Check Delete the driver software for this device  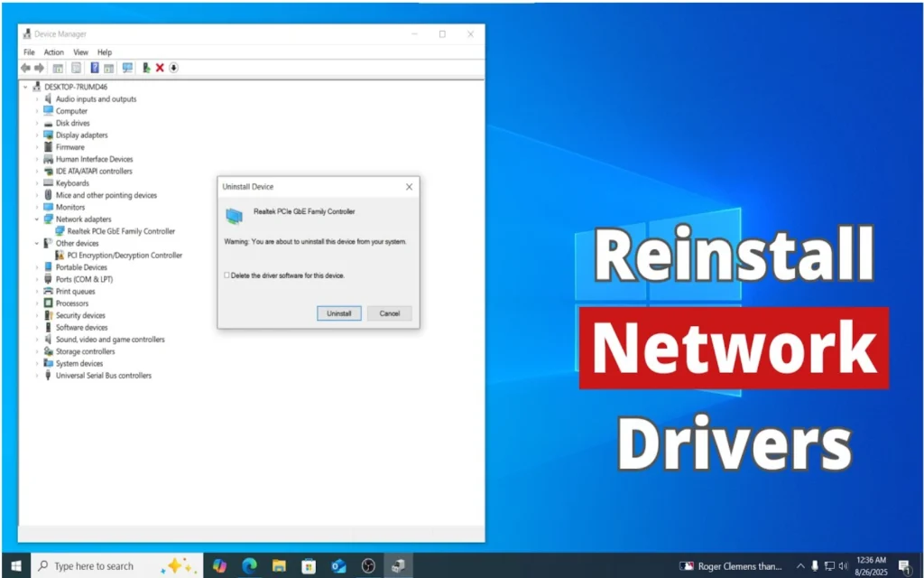tap(228, 275)
